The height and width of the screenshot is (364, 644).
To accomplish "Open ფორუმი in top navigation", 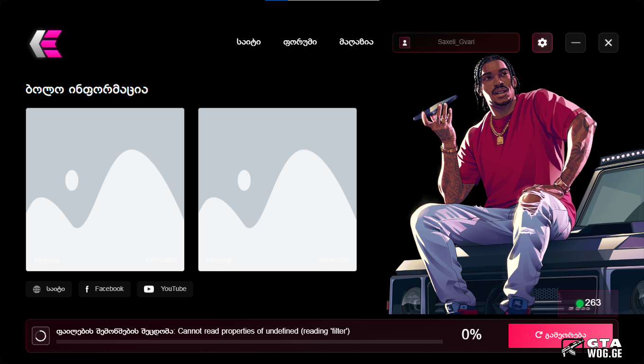I will click(300, 42).
